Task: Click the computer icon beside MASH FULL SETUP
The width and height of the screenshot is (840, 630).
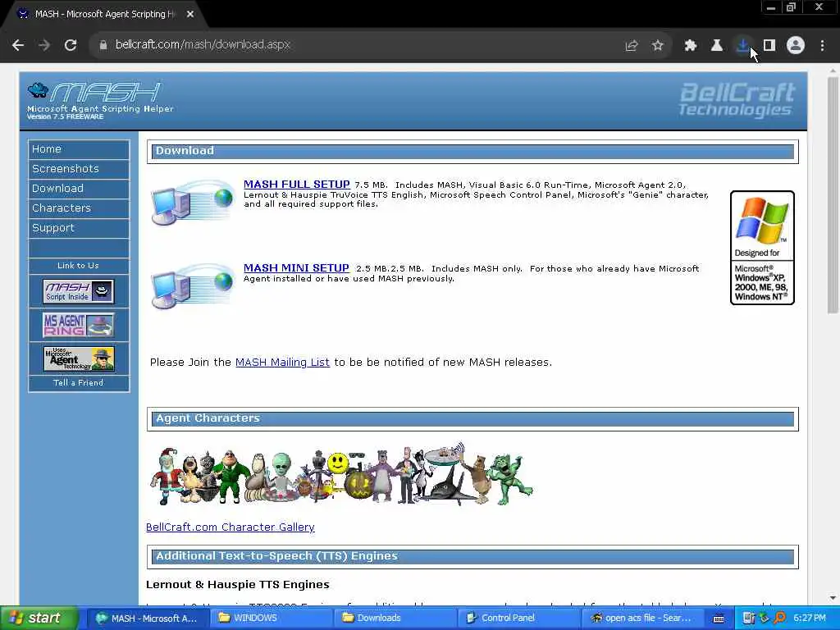Action: tap(193, 203)
